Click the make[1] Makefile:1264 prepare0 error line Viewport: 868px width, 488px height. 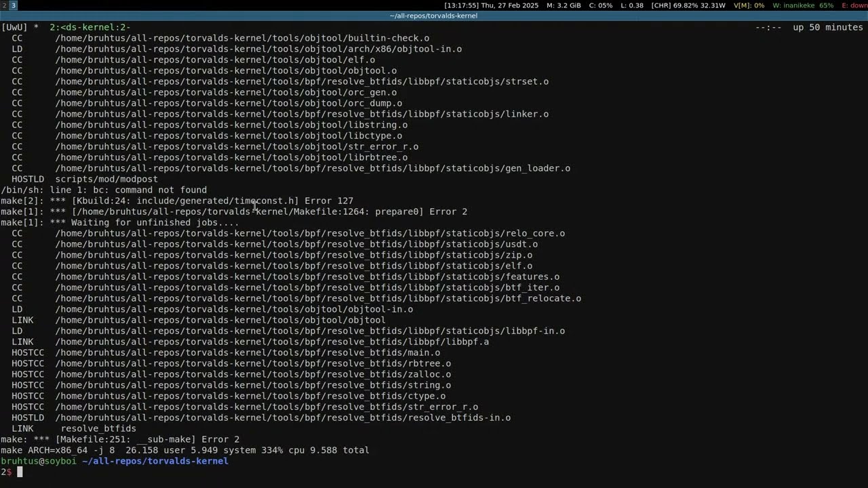point(234,211)
